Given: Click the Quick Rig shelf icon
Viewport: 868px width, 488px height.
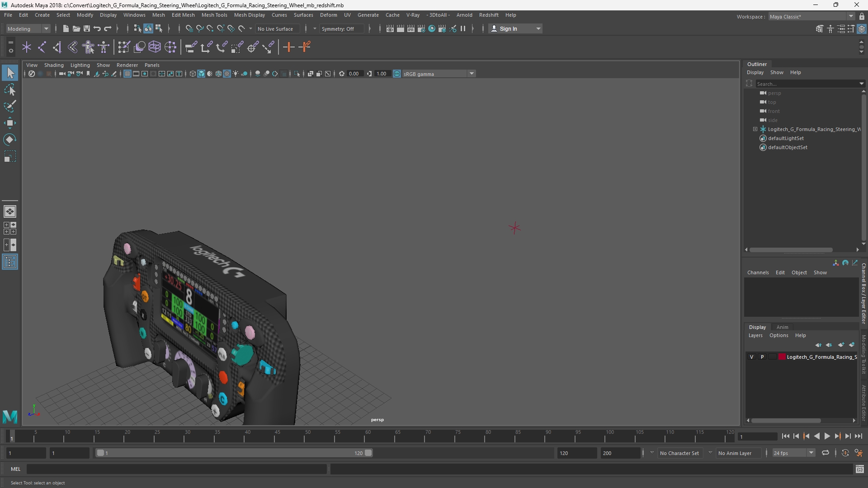Looking at the screenshot, I should point(89,47).
